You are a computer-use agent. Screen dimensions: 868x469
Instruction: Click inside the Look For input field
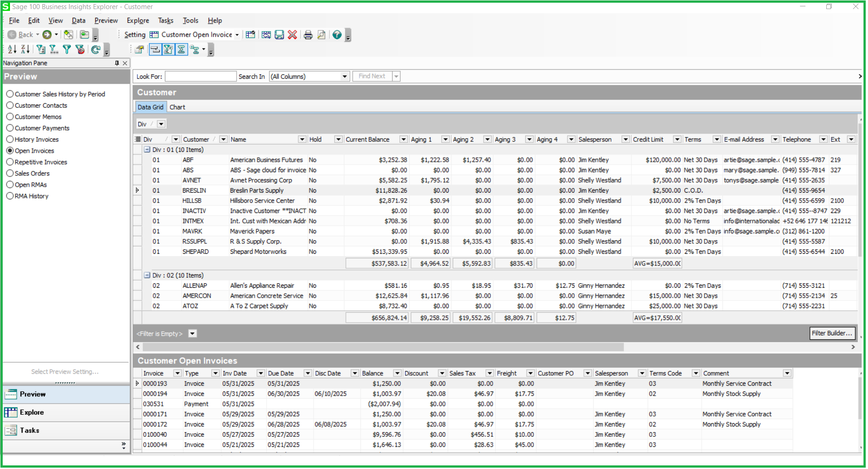[x=200, y=76]
